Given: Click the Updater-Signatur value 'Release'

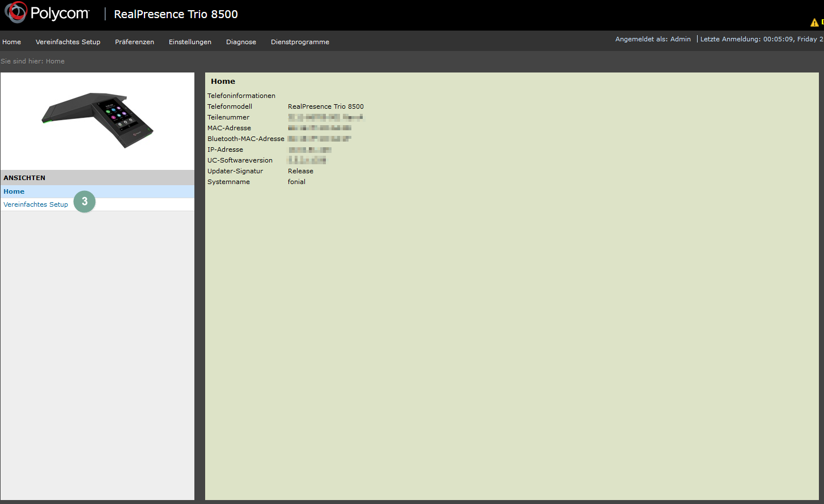Looking at the screenshot, I should coord(300,171).
